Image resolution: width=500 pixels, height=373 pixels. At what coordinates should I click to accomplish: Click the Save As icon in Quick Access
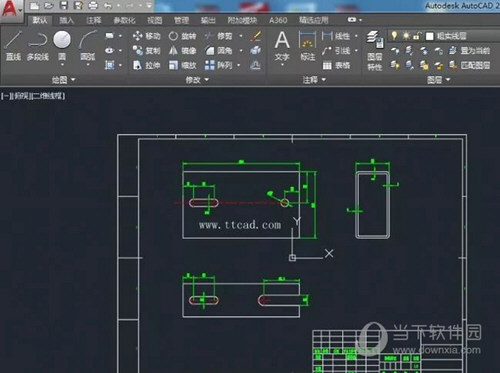pos(78,5)
